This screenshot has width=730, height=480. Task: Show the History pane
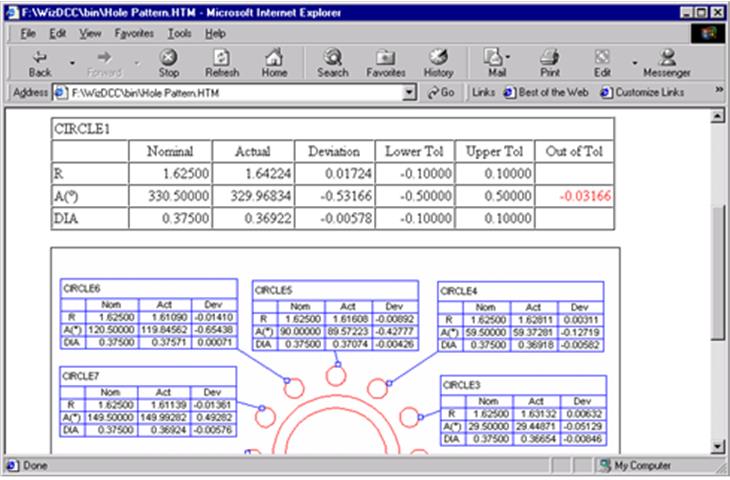[x=438, y=64]
